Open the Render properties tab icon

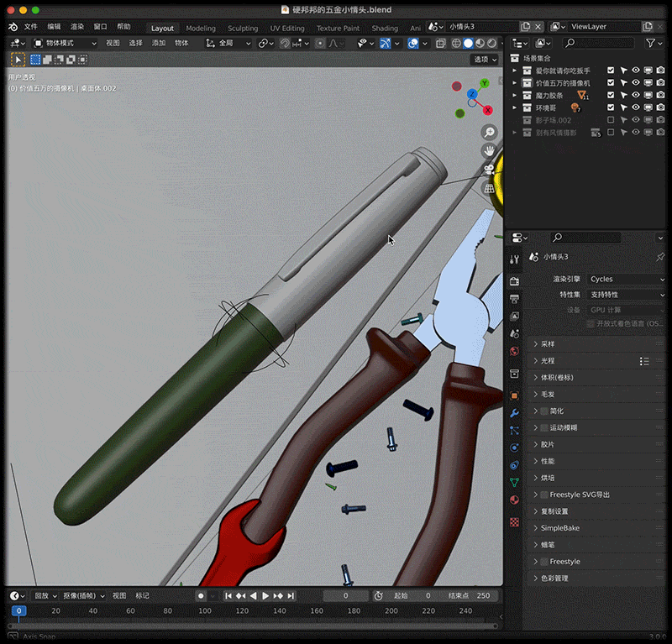pos(515,281)
